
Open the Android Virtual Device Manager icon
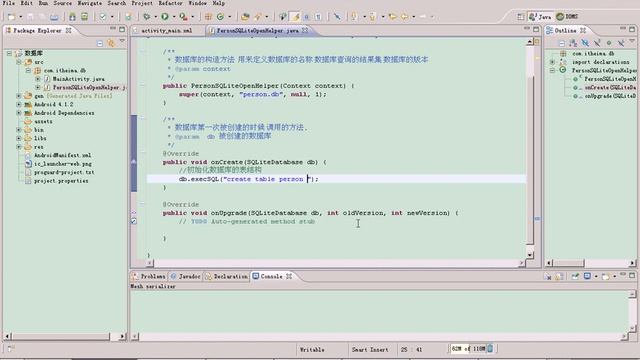(x=84, y=17)
